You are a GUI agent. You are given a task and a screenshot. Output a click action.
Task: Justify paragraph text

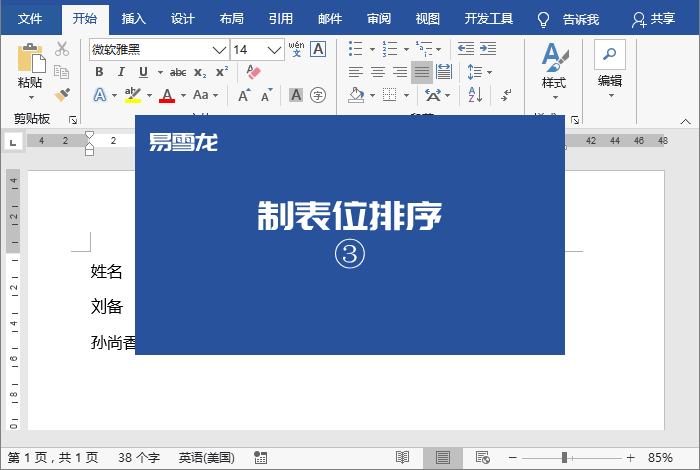pyautogui.click(x=422, y=72)
